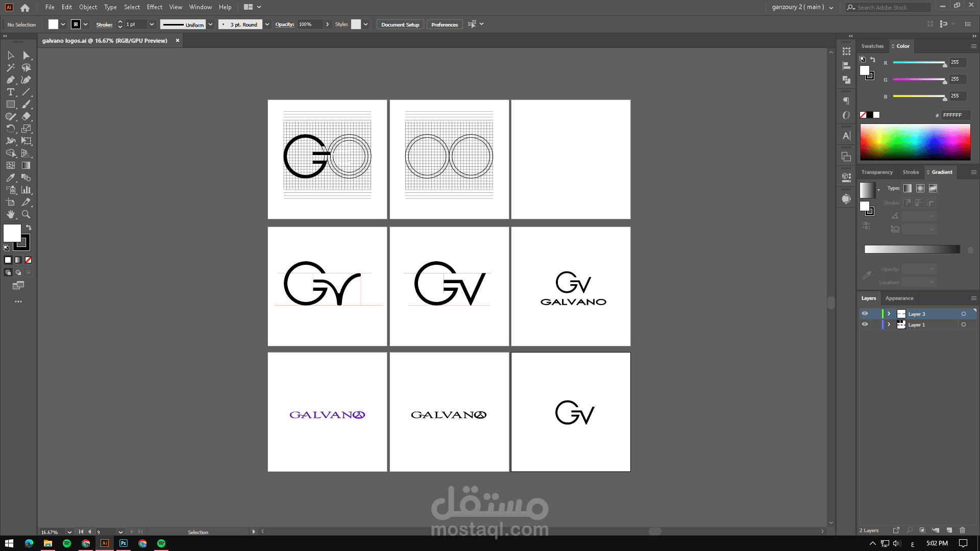Viewport: 980px width, 551px height.
Task: Switch to the Swatches tab
Action: click(x=872, y=46)
